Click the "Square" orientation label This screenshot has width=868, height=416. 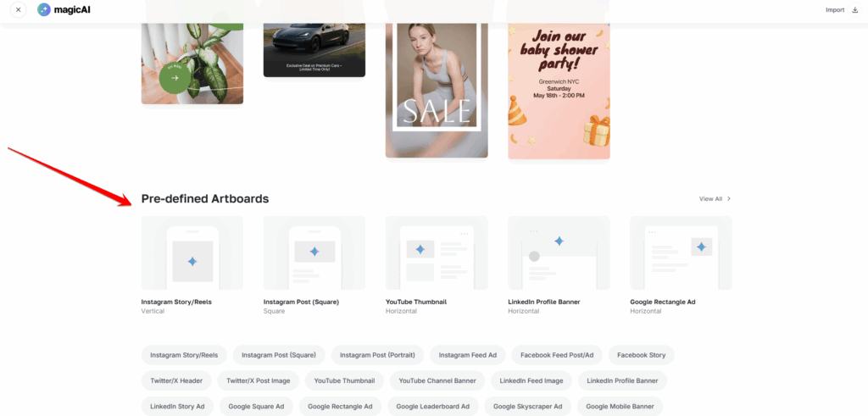coord(274,312)
